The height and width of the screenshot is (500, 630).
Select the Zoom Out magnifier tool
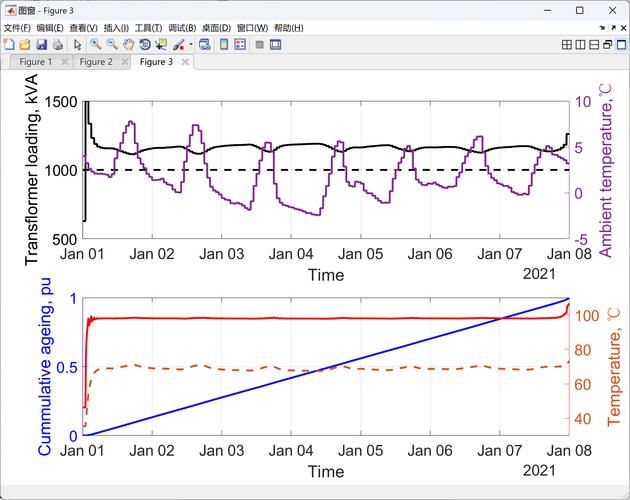pyautogui.click(x=112, y=45)
